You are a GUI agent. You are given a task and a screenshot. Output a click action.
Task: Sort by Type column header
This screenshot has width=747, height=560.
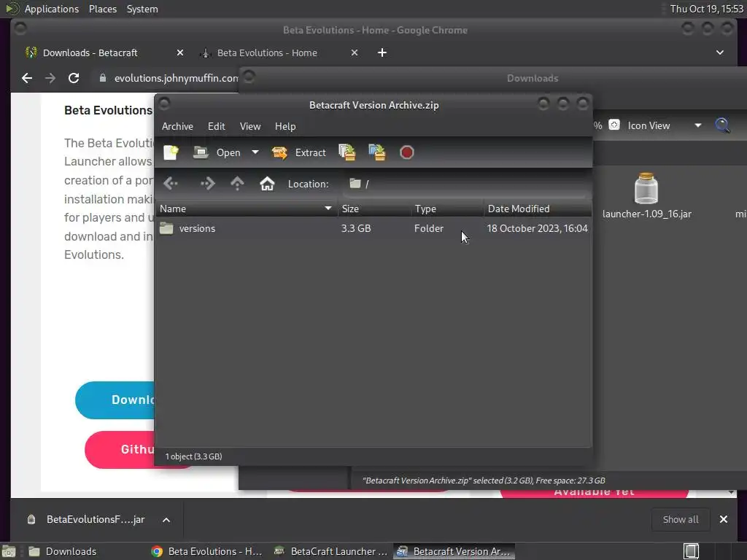coord(447,209)
